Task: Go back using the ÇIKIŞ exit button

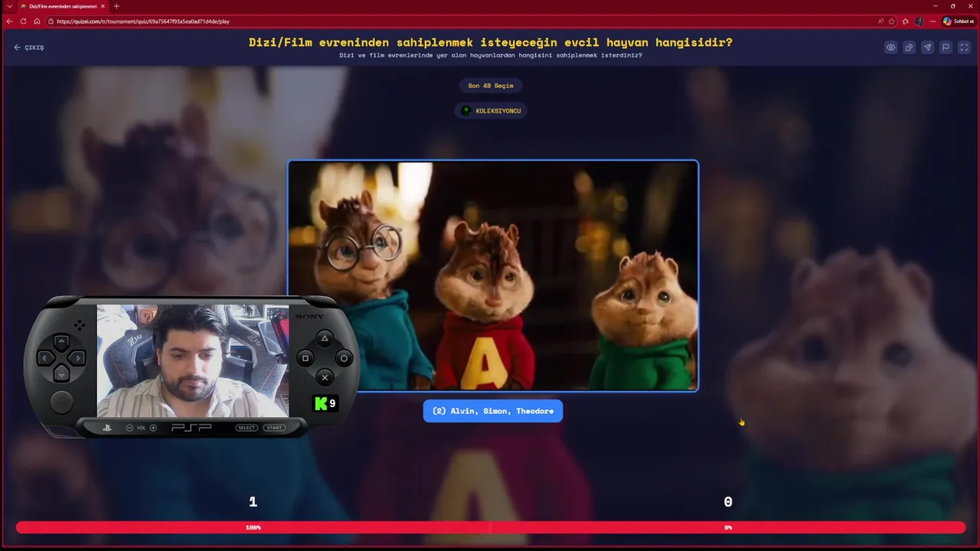Action: coord(29,47)
